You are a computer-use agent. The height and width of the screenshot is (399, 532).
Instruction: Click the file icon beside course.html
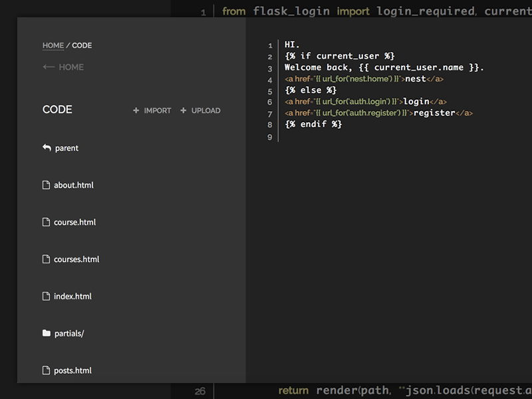(x=45, y=222)
